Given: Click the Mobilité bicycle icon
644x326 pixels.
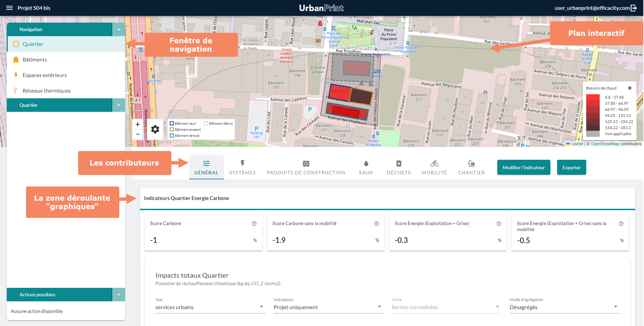Looking at the screenshot, I should click(x=434, y=164).
